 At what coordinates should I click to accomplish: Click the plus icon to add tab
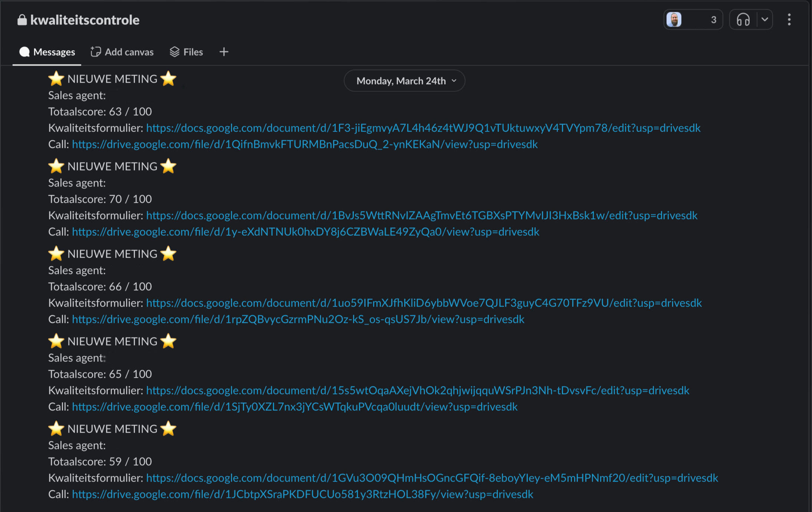(x=224, y=52)
